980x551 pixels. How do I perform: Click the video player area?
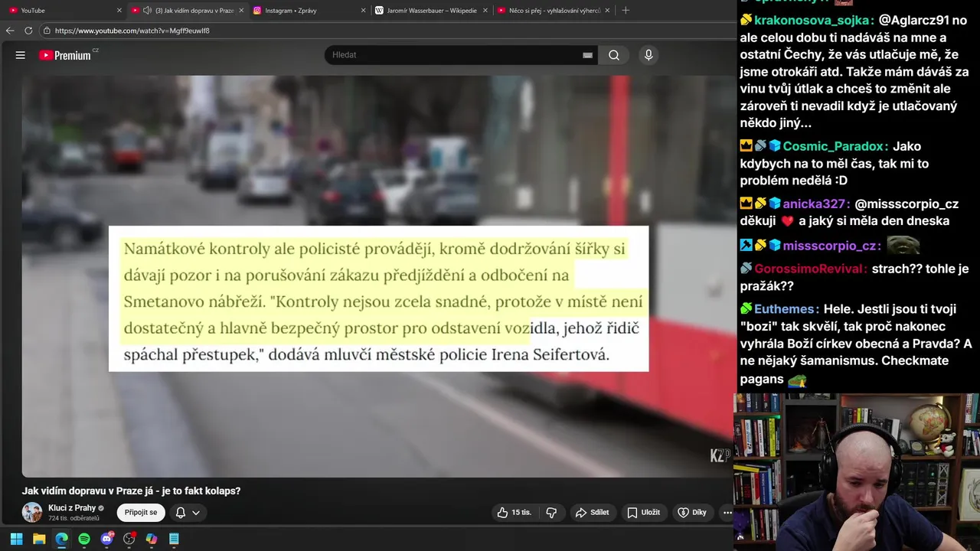tap(378, 275)
